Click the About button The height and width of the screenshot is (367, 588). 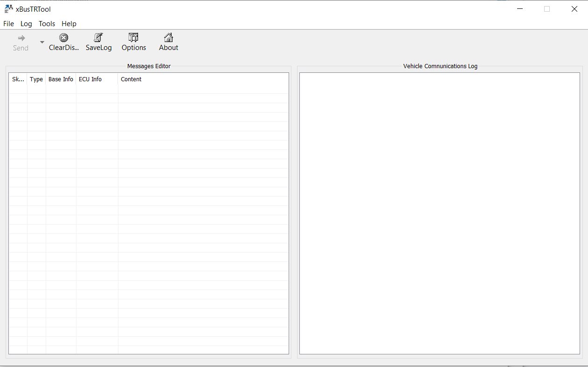[168, 42]
